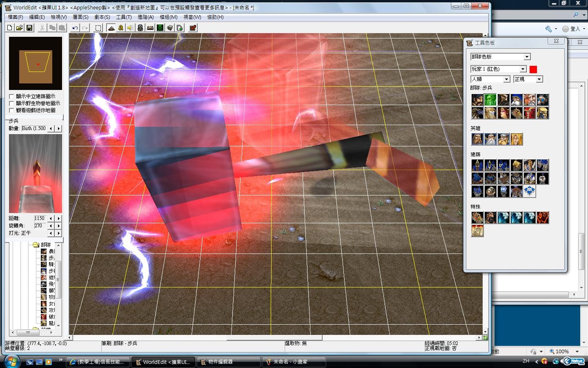Switch to 未命名 - 小畫家 taskbar window
This screenshot has width=588, height=368.
294,362
